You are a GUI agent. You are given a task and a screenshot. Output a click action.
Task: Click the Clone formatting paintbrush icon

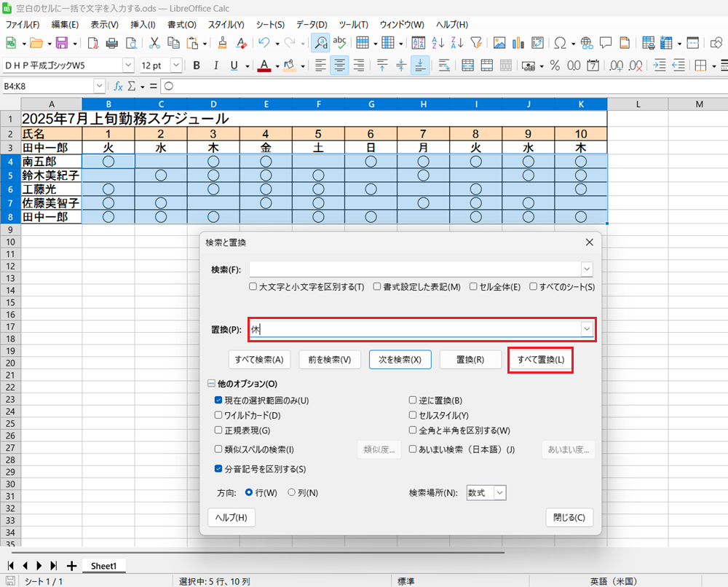click(x=222, y=43)
